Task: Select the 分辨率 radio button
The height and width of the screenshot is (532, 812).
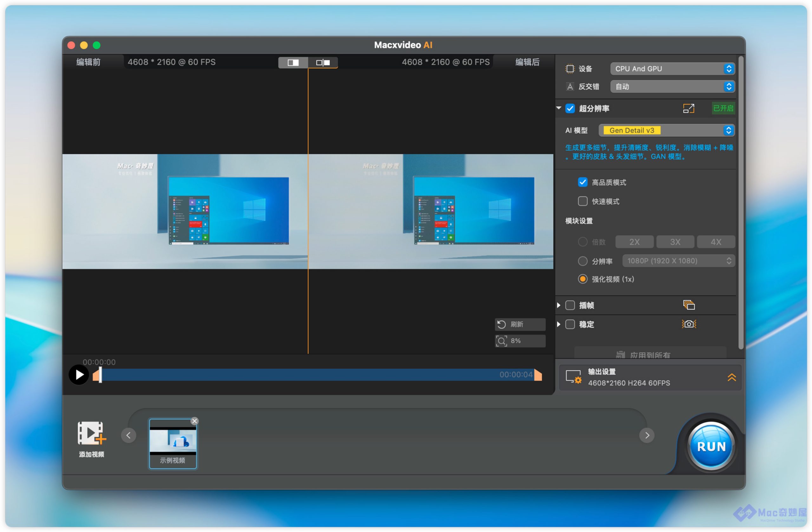Action: (x=582, y=261)
